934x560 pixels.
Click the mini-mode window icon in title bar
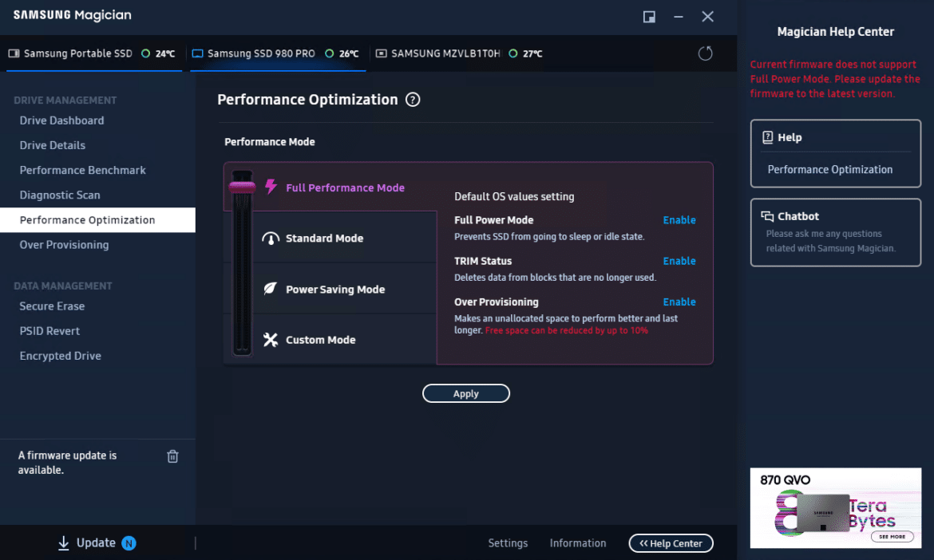pyautogui.click(x=649, y=17)
